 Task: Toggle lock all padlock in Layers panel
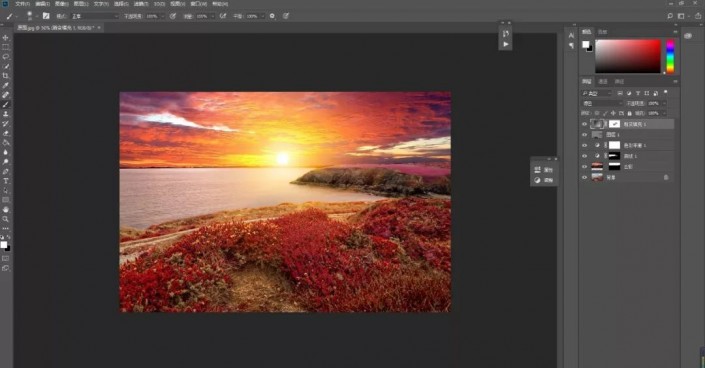coord(629,113)
